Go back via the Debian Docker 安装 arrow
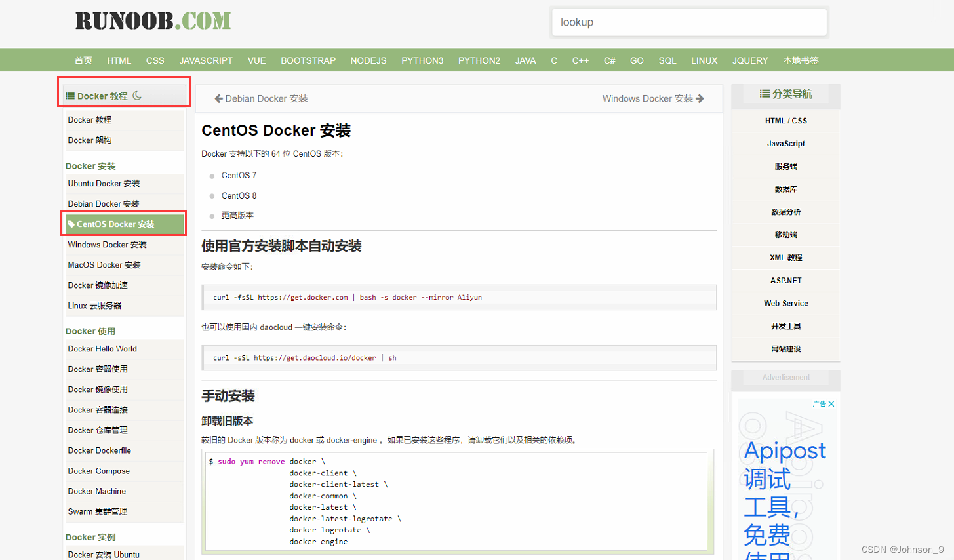954x560 pixels. click(218, 98)
